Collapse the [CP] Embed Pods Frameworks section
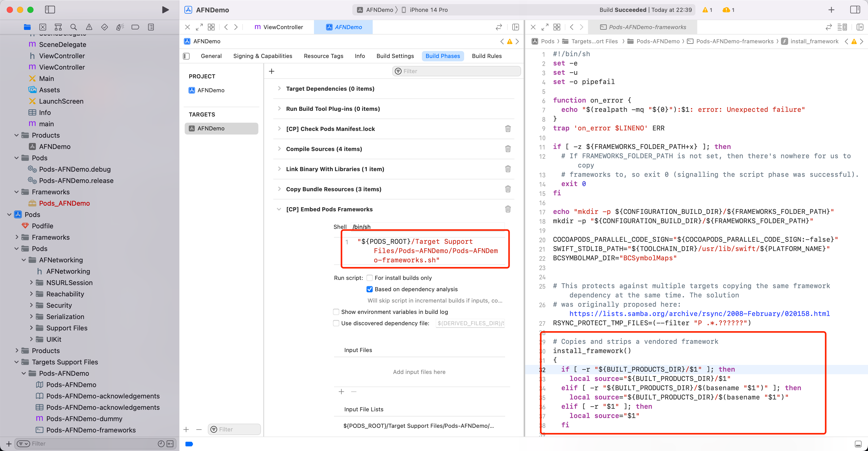Viewport: 868px width, 451px height. (x=279, y=209)
